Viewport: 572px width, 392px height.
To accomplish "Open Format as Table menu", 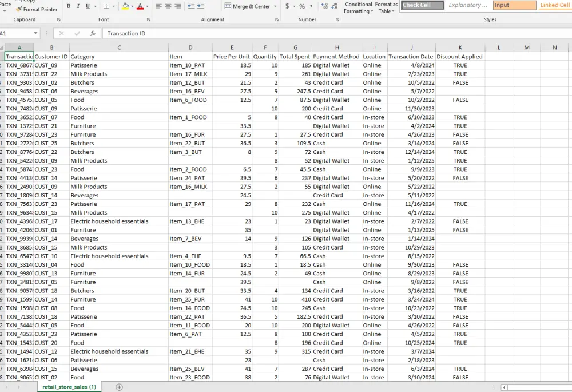I will [386, 7].
